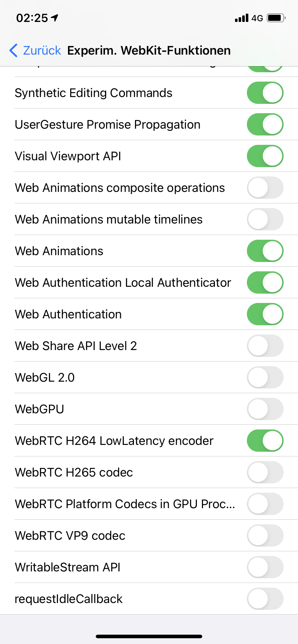Turn off the Web Authentication switch
Viewport: 298px width, 644px height.
[265, 314]
